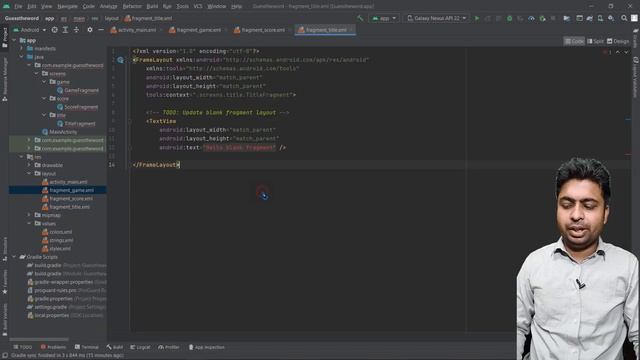Open the AVD Manager phone icon

point(600,18)
